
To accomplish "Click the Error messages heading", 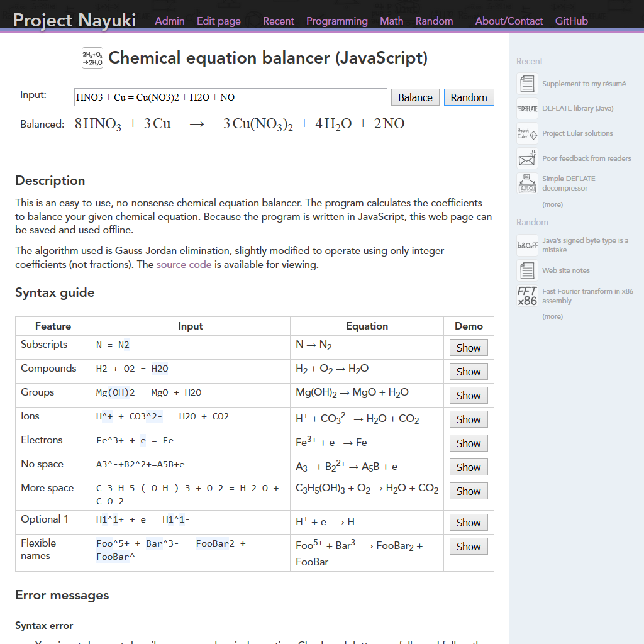I will click(x=62, y=595).
